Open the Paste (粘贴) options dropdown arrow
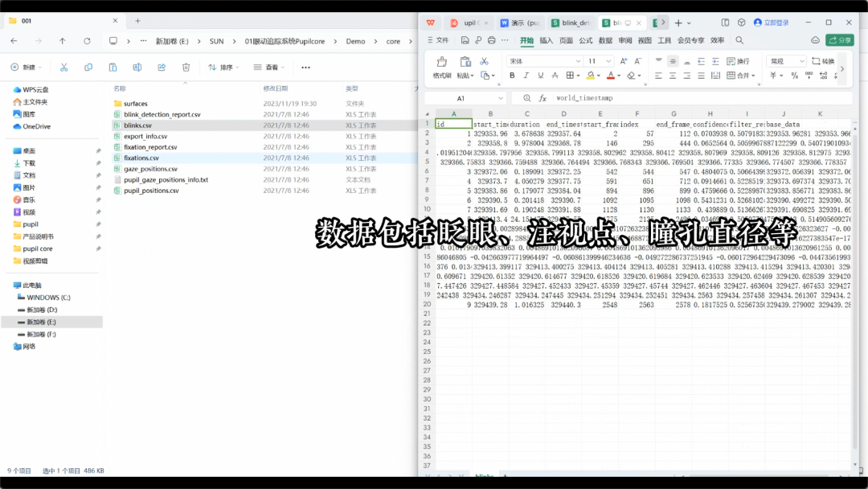This screenshot has width=868, height=489. tap(473, 76)
